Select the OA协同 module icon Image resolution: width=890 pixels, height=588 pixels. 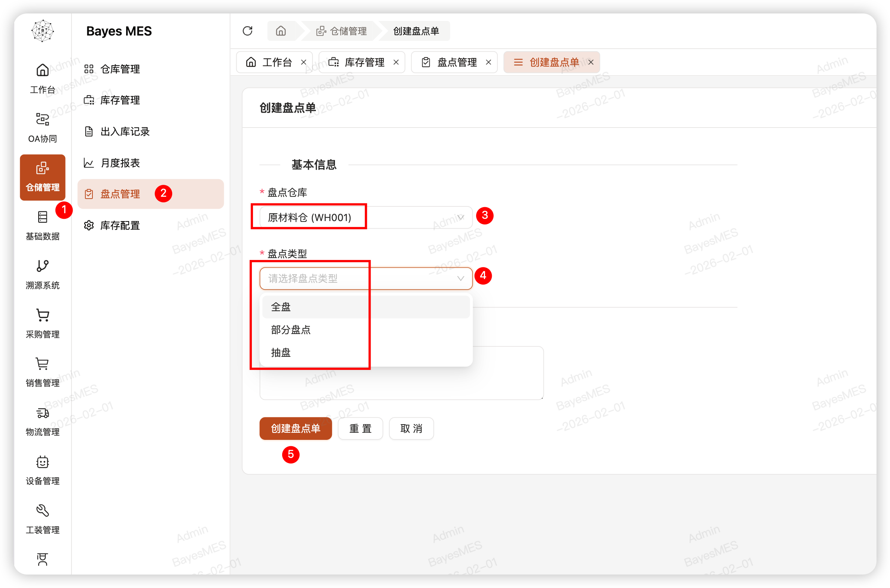(42, 126)
